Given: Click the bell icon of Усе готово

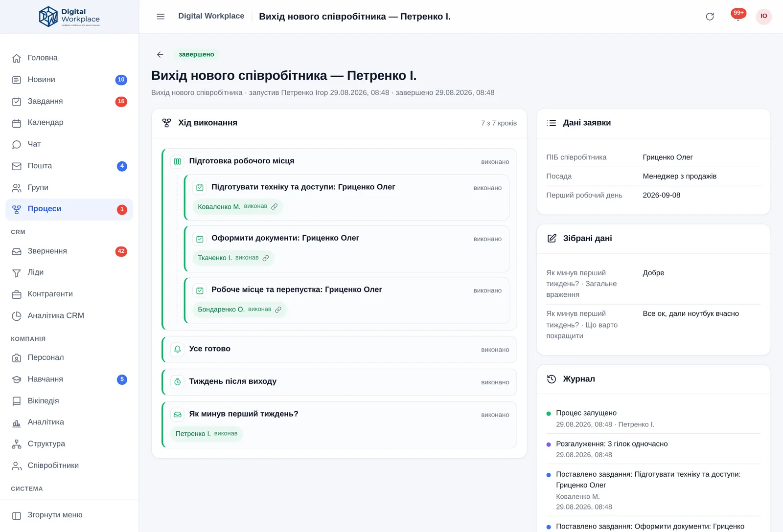Looking at the screenshot, I should pyautogui.click(x=178, y=349).
